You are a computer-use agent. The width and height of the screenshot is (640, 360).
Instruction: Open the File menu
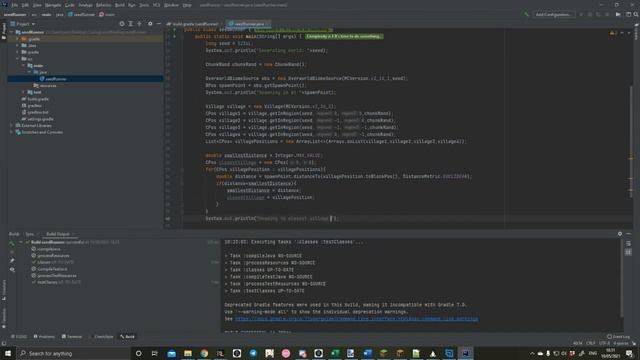coord(15,5)
